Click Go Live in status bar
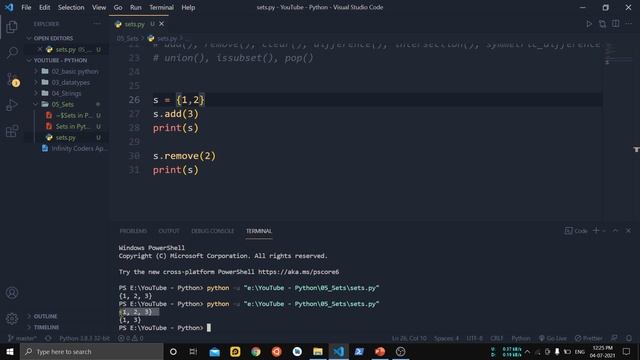Screen dimensions: 640x360 pyautogui.click(x=553, y=338)
